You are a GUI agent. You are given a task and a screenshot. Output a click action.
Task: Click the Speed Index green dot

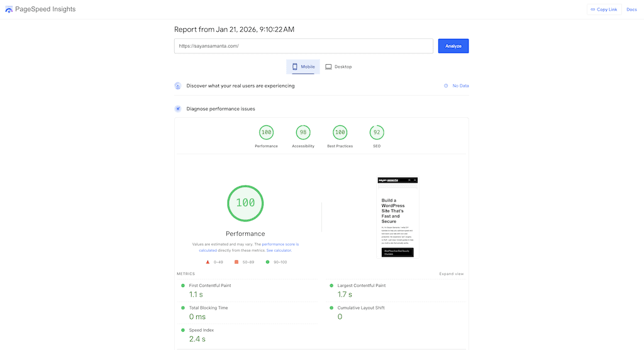tap(183, 330)
